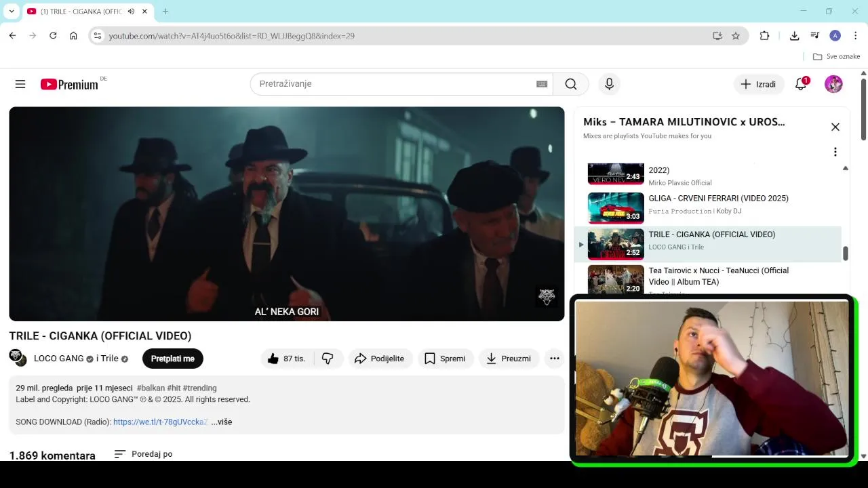Screen dimensions: 868x488
Task: Click the browser address bar URL
Action: [232, 36]
